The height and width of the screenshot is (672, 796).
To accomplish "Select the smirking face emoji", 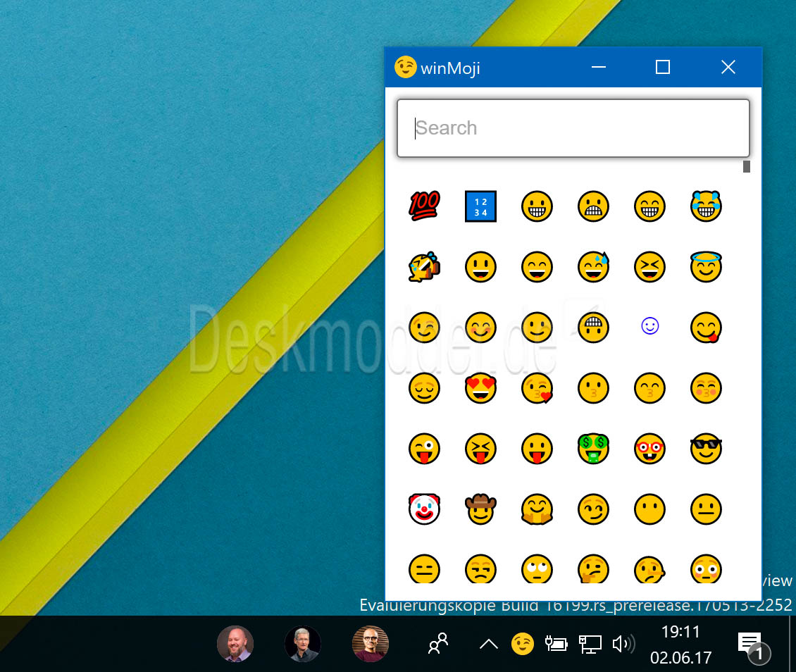I will (x=593, y=509).
